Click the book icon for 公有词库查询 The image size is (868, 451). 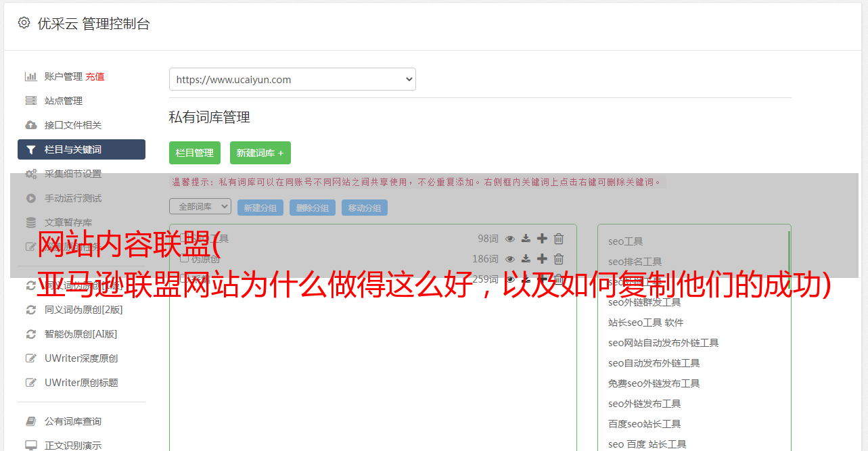click(30, 421)
